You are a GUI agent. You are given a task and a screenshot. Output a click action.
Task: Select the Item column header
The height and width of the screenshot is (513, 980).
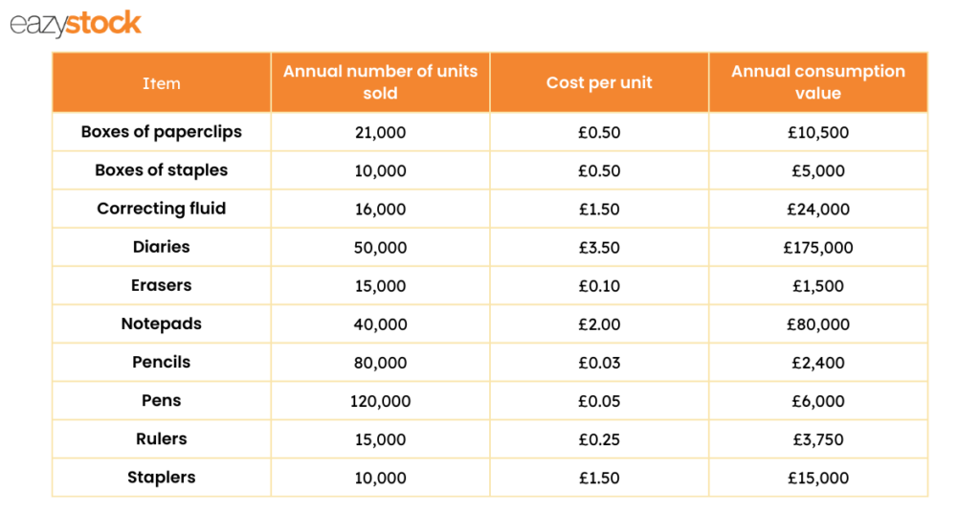pos(161,83)
